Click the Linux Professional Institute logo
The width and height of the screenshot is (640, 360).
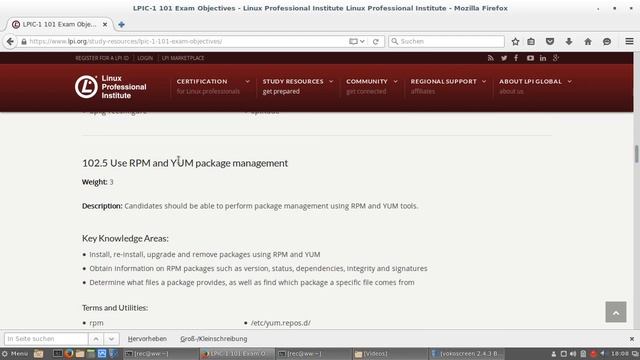point(111,87)
